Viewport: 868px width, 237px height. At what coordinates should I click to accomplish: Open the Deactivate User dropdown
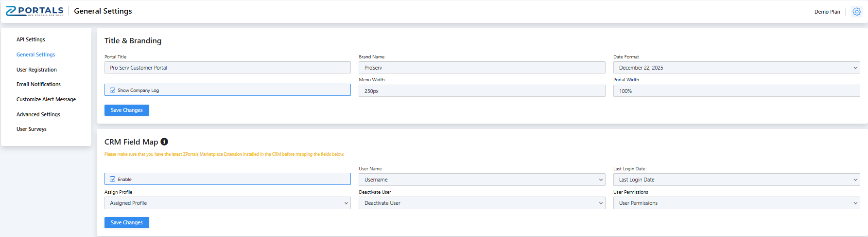point(482,203)
